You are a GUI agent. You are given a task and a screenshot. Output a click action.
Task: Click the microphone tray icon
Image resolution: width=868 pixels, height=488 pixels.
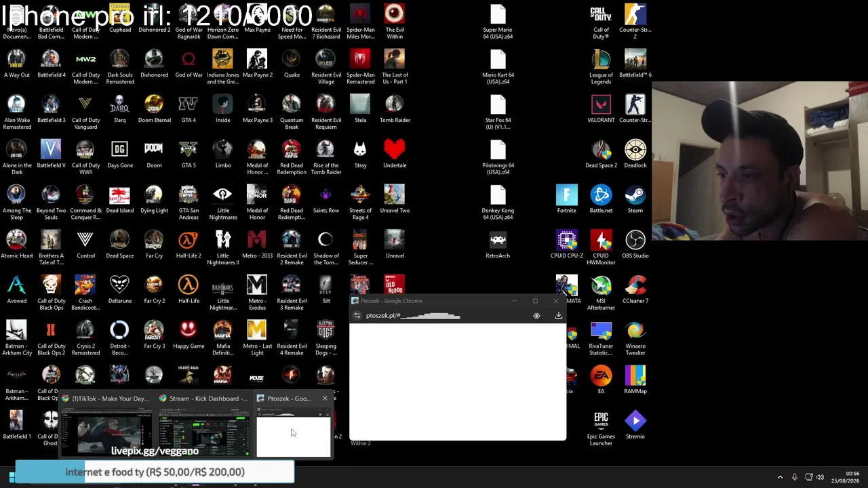pos(794,477)
